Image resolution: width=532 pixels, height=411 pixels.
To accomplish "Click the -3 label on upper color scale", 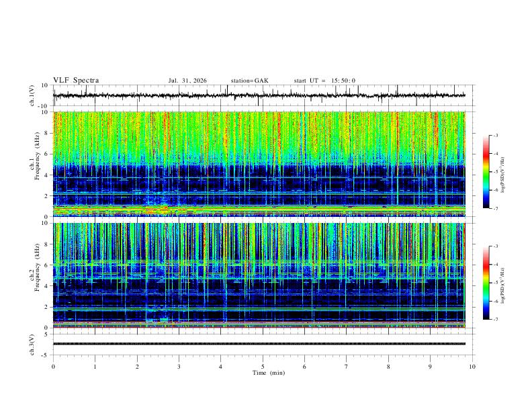I will (x=495, y=135).
